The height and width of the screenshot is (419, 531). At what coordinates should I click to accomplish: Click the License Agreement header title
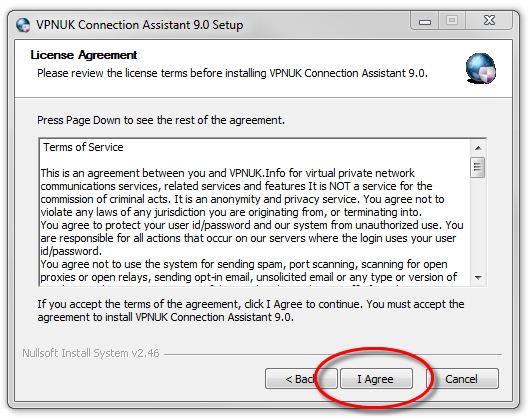point(84,55)
